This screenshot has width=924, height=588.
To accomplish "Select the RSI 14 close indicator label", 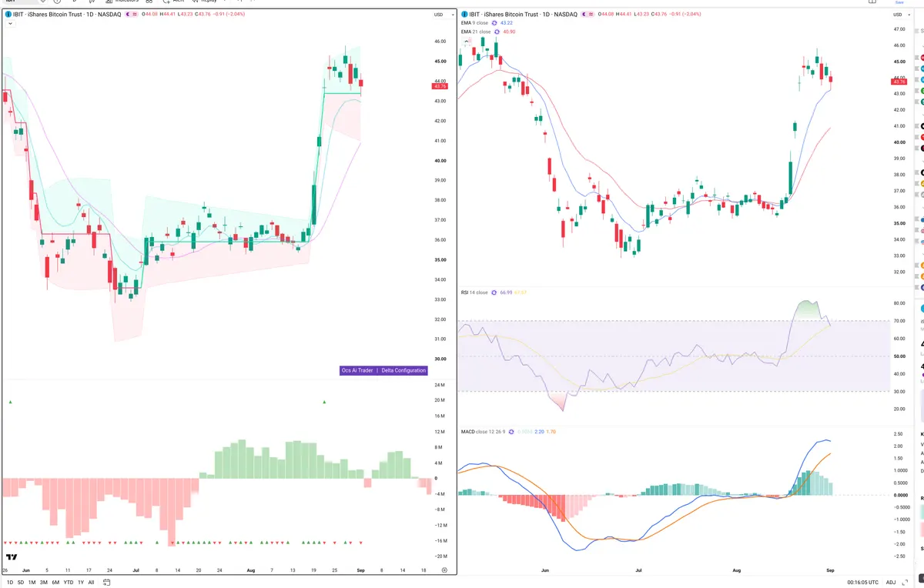I will click(x=474, y=292).
